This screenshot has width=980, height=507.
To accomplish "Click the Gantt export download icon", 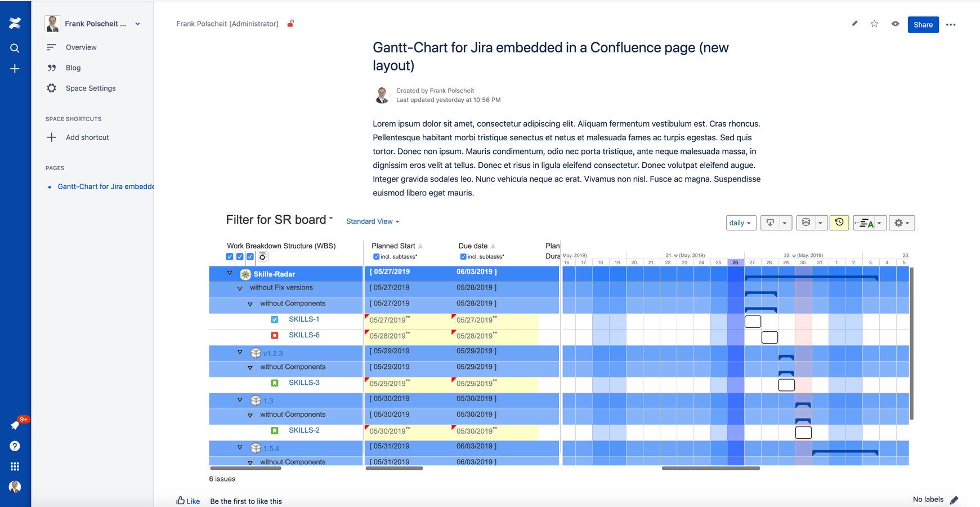I will coord(770,223).
